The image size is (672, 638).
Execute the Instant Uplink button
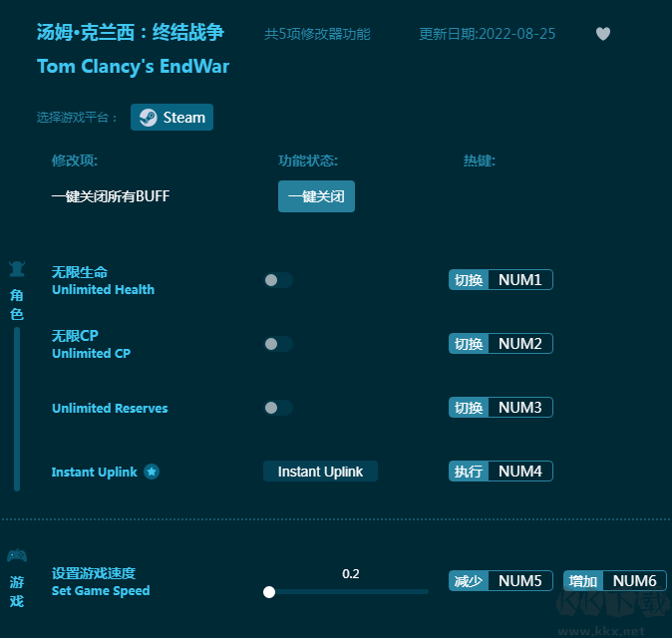[x=320, y=472]
